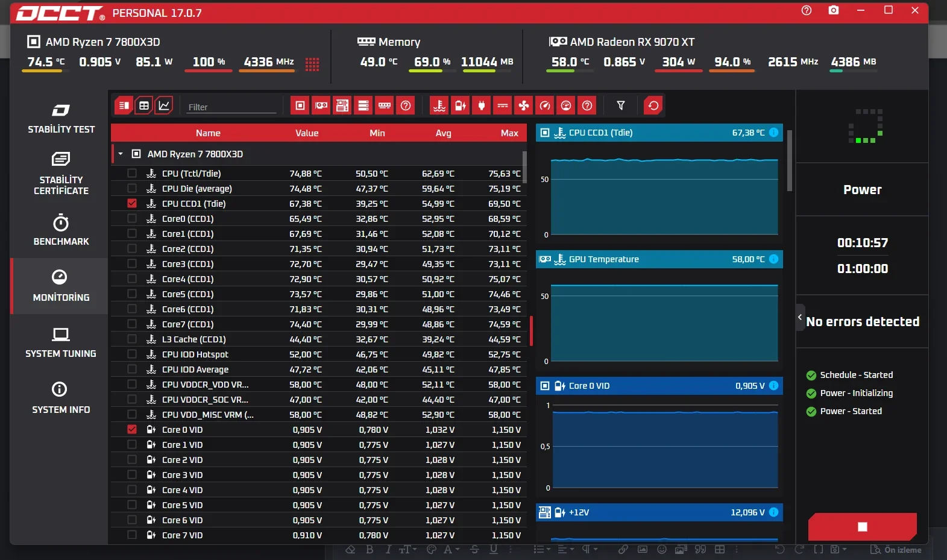Toggle the temperature sensors filter icon
The height and width of the screenshot is (560, 947).
click(439, 105)
